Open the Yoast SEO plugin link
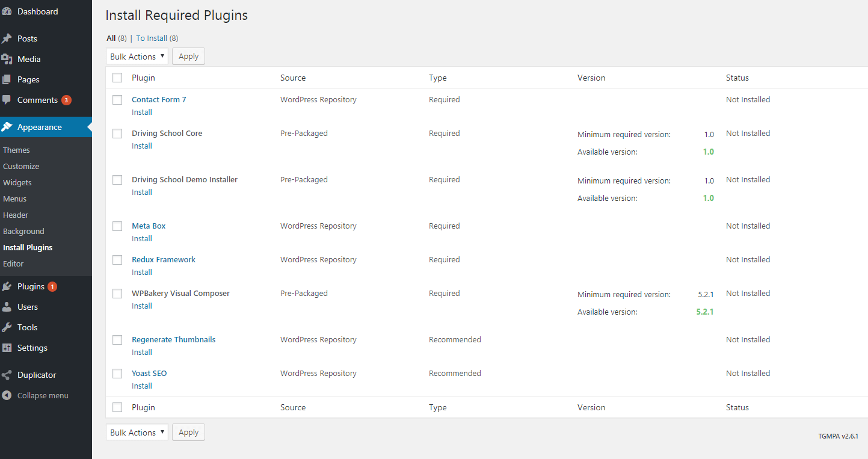The image size is (868, 459). (x=149, y=374)
